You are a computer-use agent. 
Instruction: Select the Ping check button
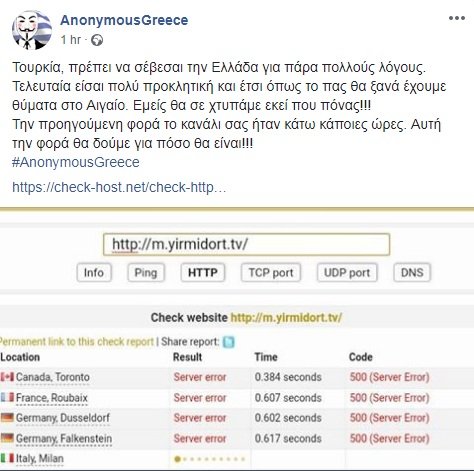[146, 273]
